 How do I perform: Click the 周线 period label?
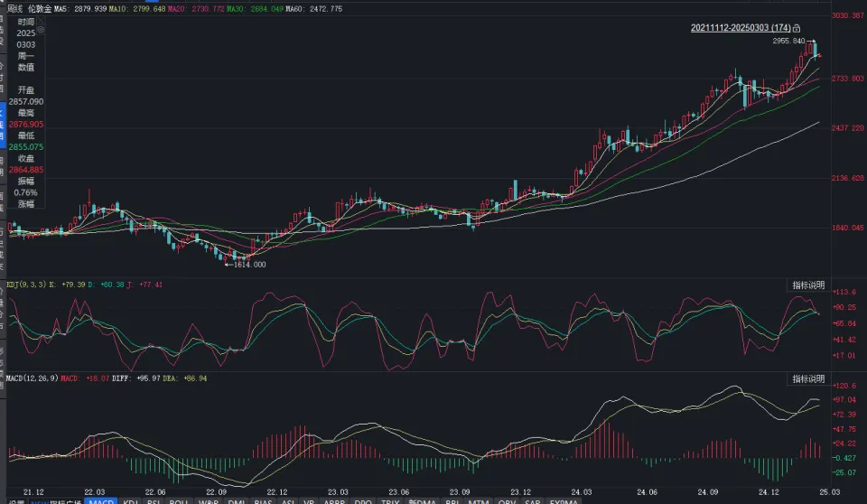coord(13,7)
